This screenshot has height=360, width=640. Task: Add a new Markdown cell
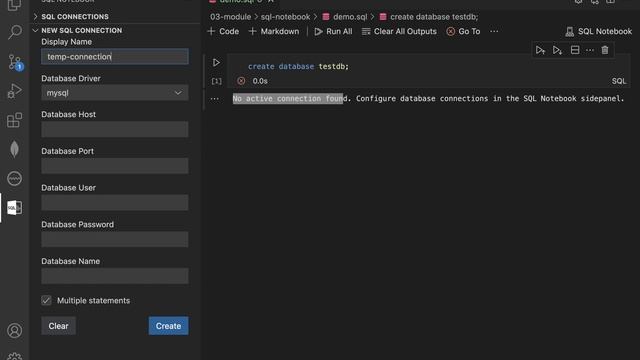point(274,31)
